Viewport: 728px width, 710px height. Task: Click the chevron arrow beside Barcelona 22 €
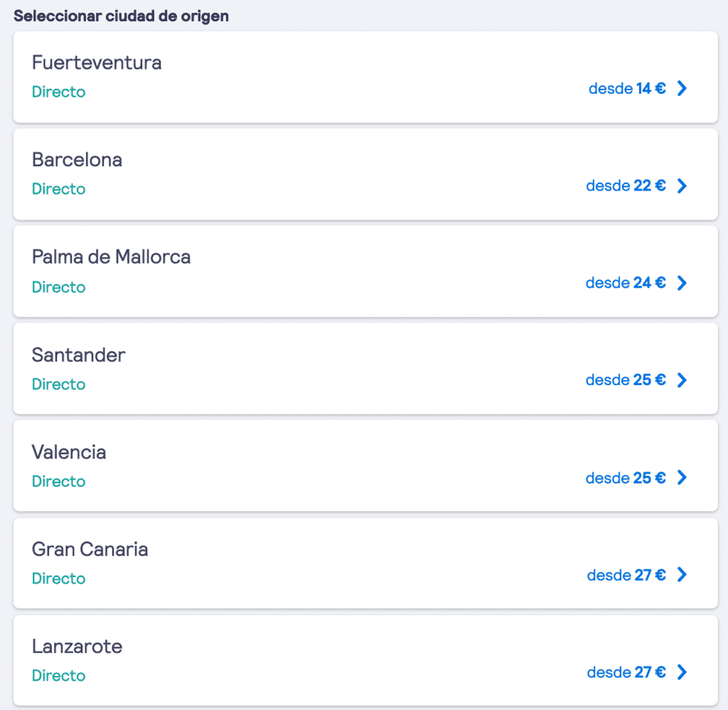[682, 185]
